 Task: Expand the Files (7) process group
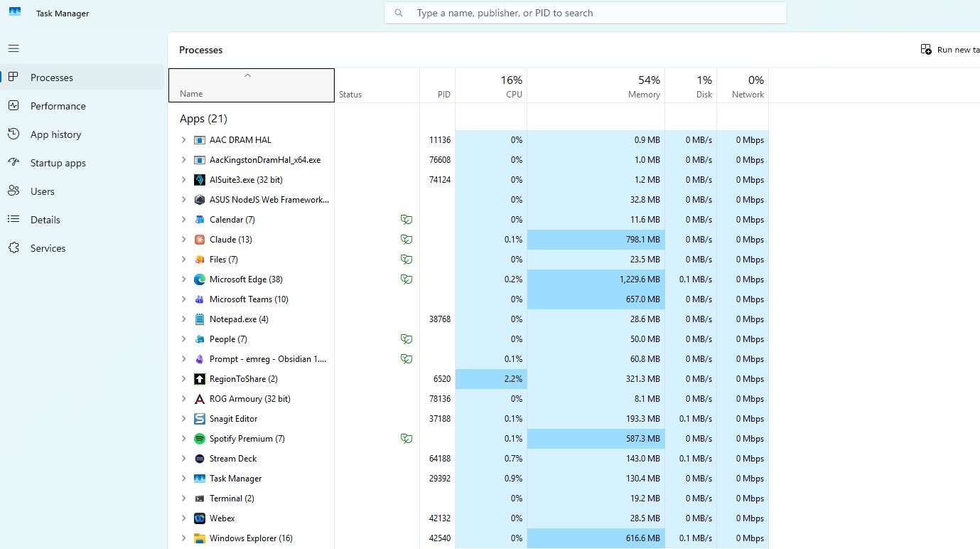[183, 260]
